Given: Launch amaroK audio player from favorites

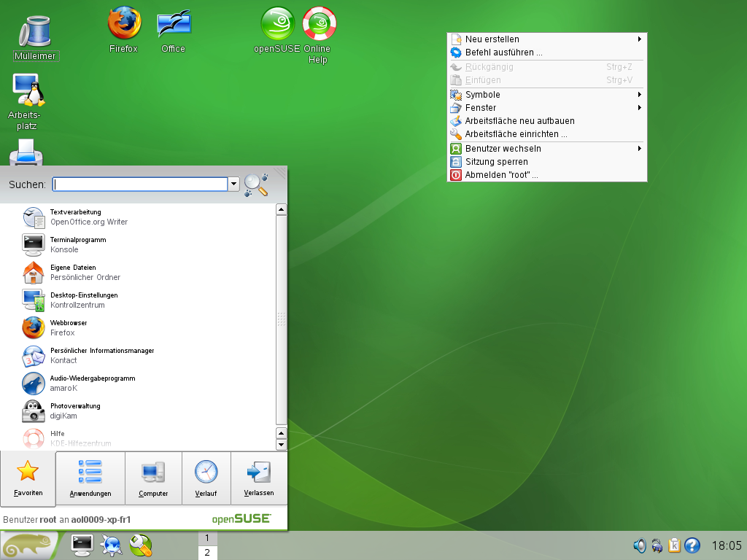Looking at the screenshot, I should point(34,384).
